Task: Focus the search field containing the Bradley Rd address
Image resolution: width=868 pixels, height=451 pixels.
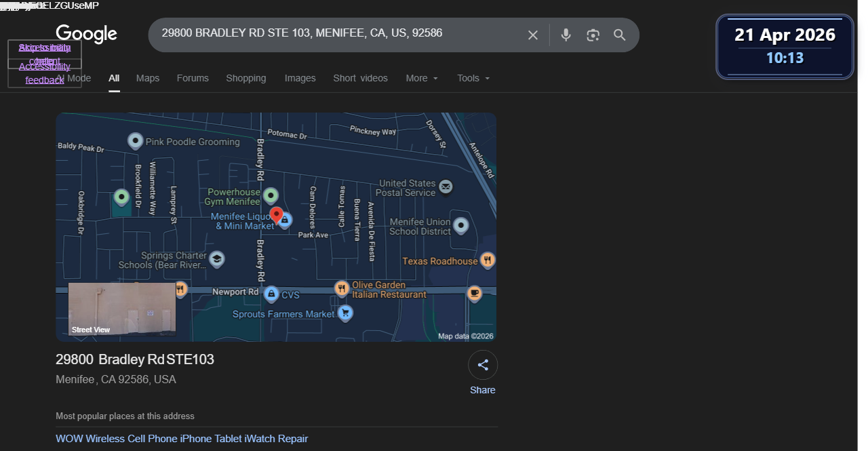Action: tap(339, 33)
